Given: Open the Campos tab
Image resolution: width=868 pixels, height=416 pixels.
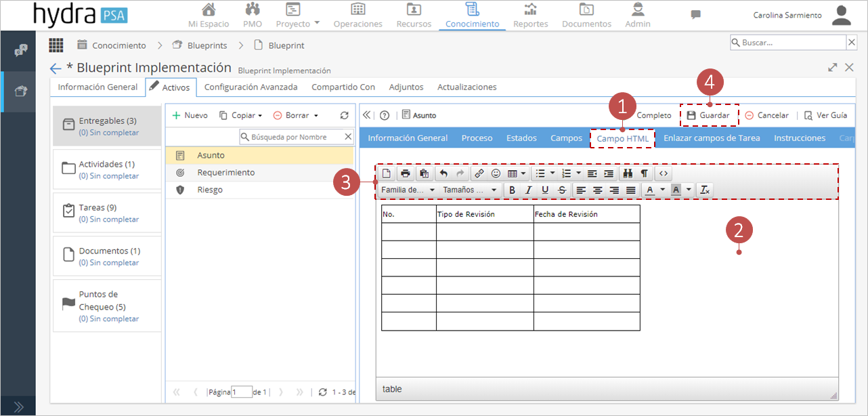Looking at the screenshot, I should (x=566, y=138).
